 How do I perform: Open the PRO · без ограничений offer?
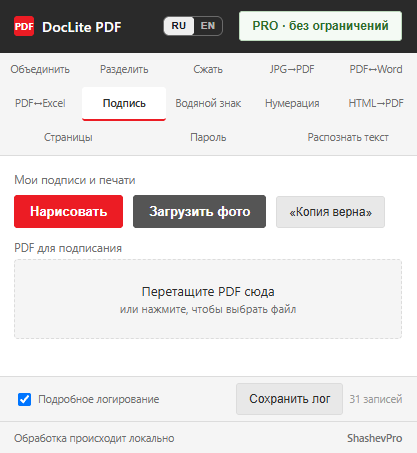pos(320,26)
